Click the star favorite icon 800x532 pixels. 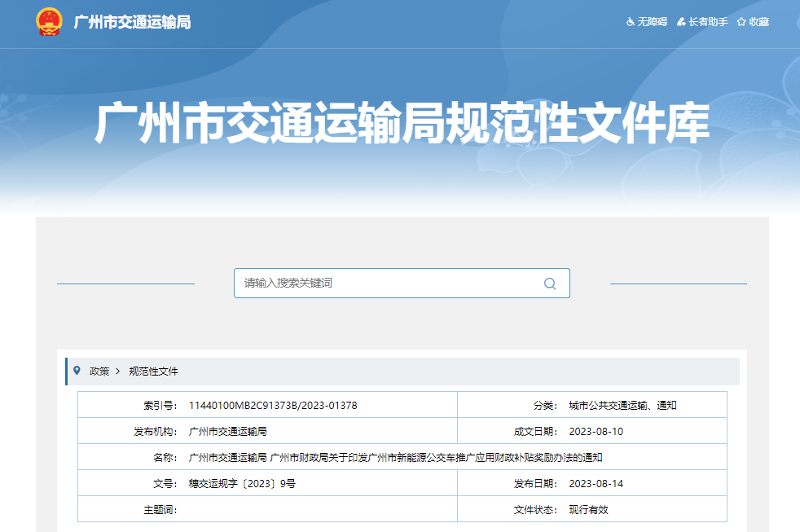(741, 22)
